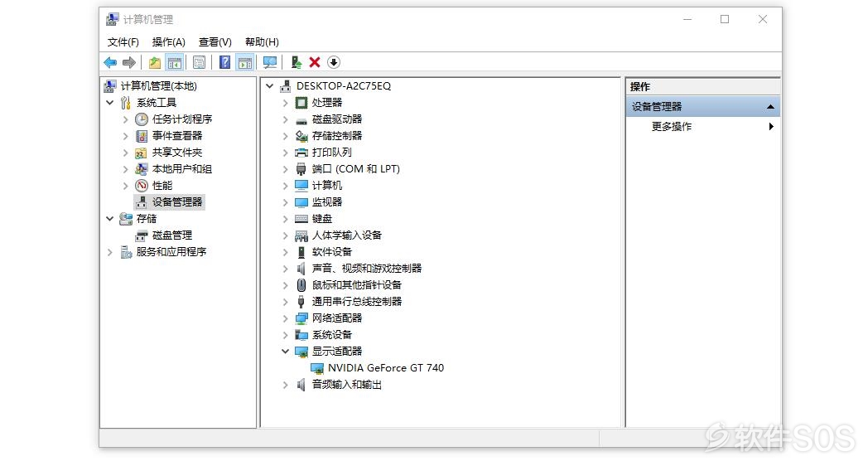Click the Forward arrow toolbar icon
This screenshot has width=868, height=461.
pyautogui.click(x=129, y=63)
